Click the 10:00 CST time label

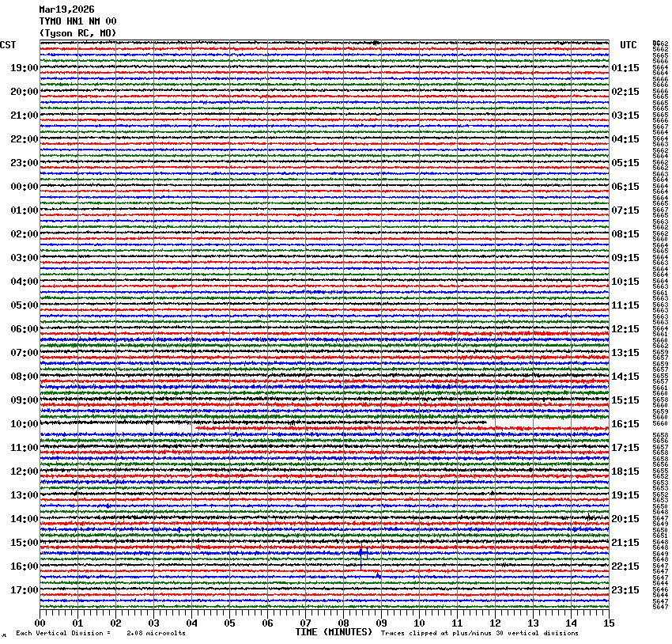24,424
